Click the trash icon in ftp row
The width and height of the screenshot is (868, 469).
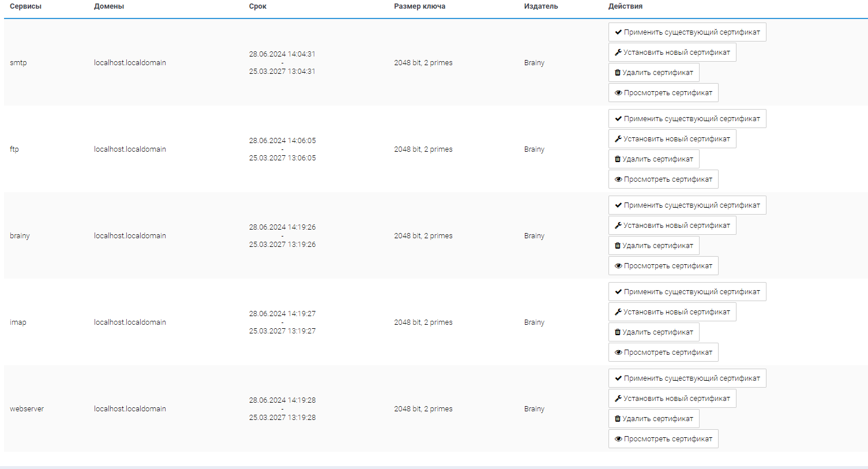click(x=618, y=159)
